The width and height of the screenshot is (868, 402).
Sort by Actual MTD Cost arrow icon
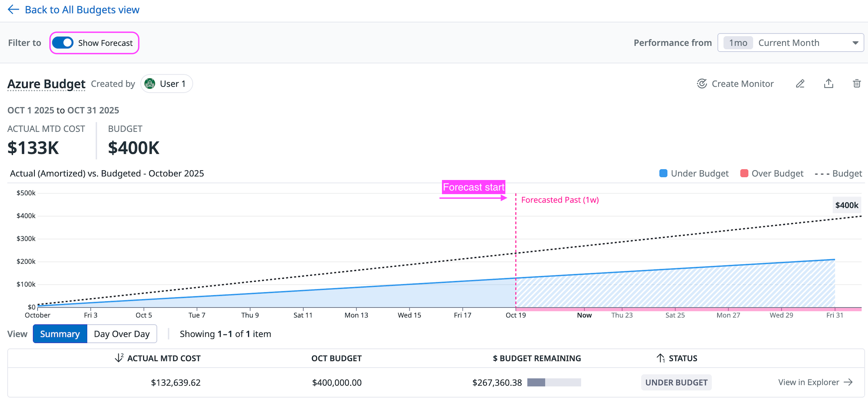pos(119,358)
